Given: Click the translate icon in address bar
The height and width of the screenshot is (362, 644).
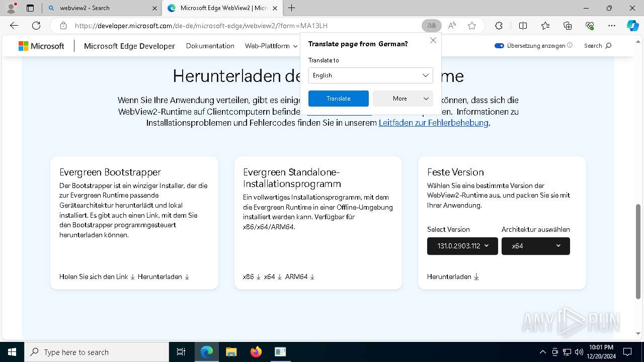Looking at the screenshot, I should tap(431, 26).
